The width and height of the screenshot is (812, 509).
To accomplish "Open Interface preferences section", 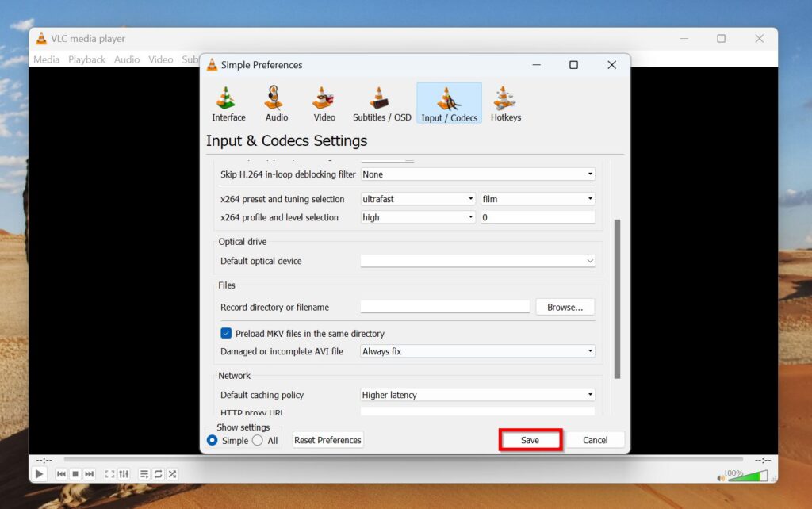I will pyautogui.click(x=228, y=101).
